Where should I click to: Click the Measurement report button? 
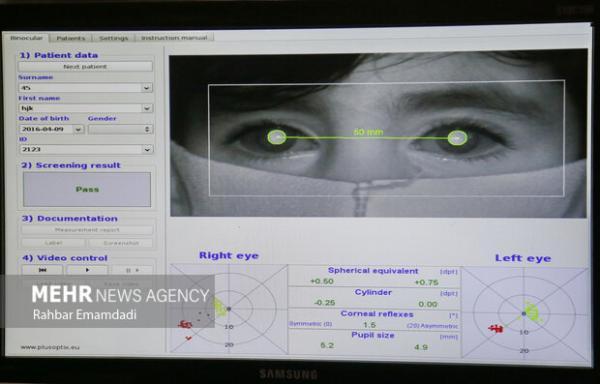coord(87,230)
